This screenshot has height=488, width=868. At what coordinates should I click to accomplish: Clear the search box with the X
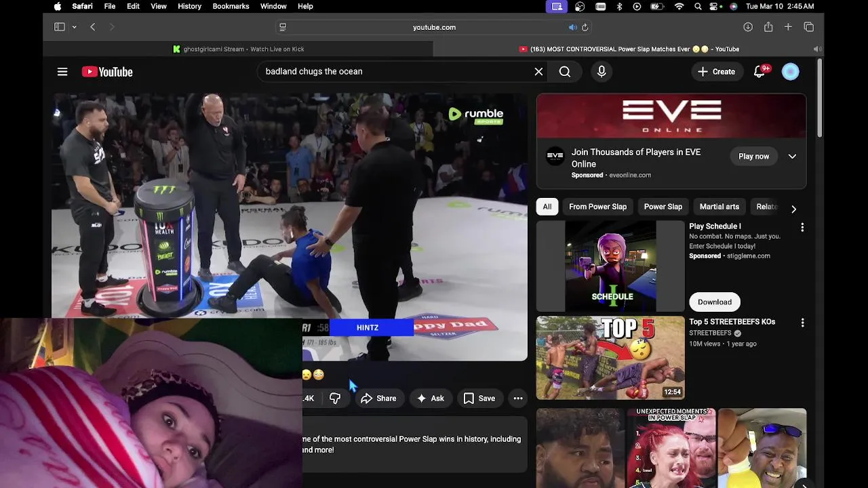click(x=538, y=71)
